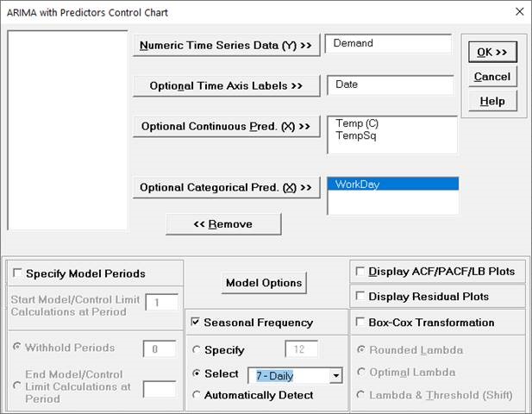The height and width of the screenshot is (414, 532).
Task: Click Numeric Time Series Data (Y) button
Action: (x=227, y=46)
